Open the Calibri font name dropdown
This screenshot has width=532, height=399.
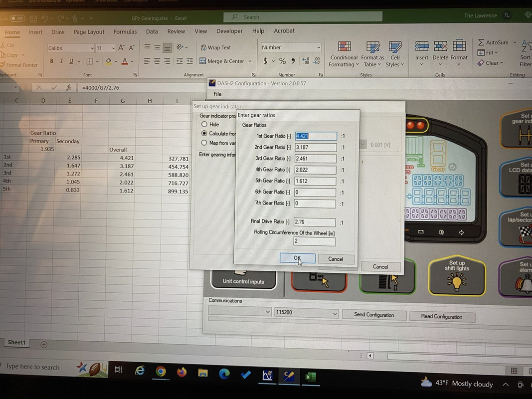92,48
